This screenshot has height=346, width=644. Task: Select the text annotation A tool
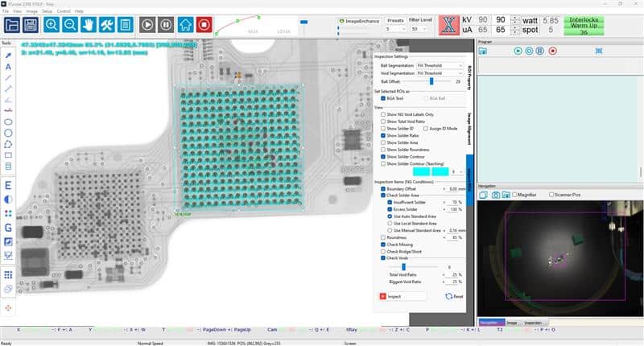click(x=8, y=67)
